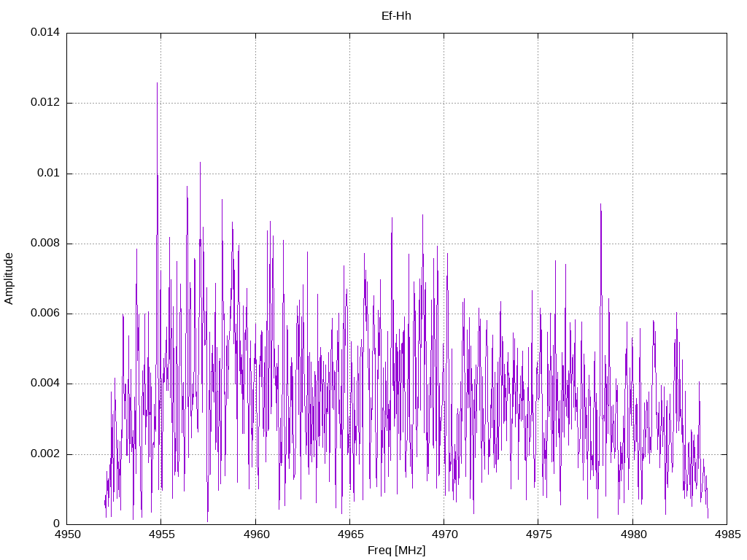747x560 pixels.
Task: Click the 4950 x-axis tick label
Action: pyautogui.click(x=67, y=534)
